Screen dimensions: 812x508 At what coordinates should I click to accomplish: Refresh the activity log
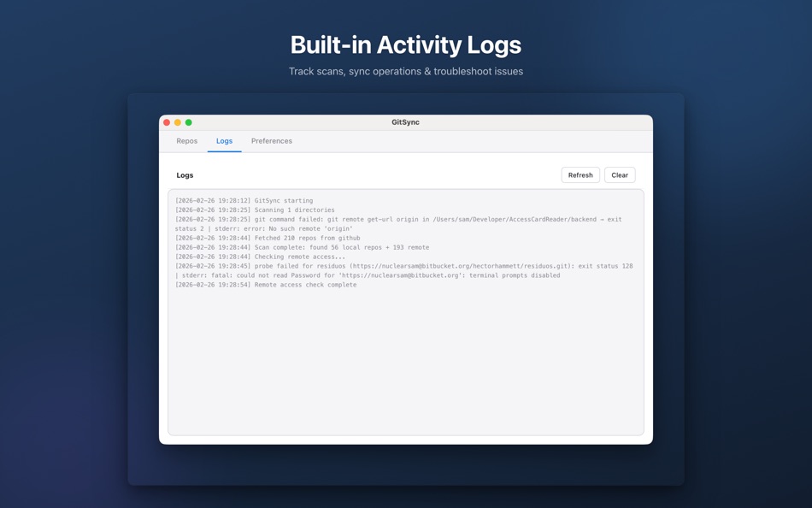coord(580,174)
